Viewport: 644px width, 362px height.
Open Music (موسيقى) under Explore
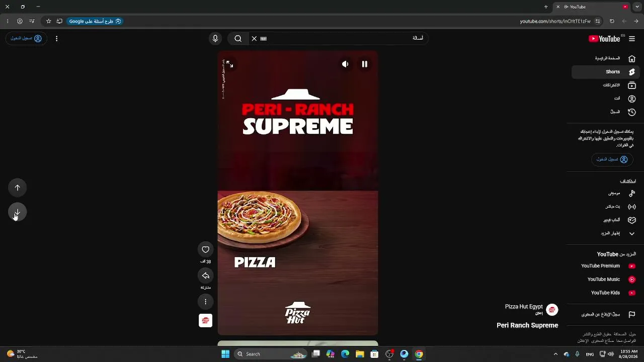[x=605, y=193]
